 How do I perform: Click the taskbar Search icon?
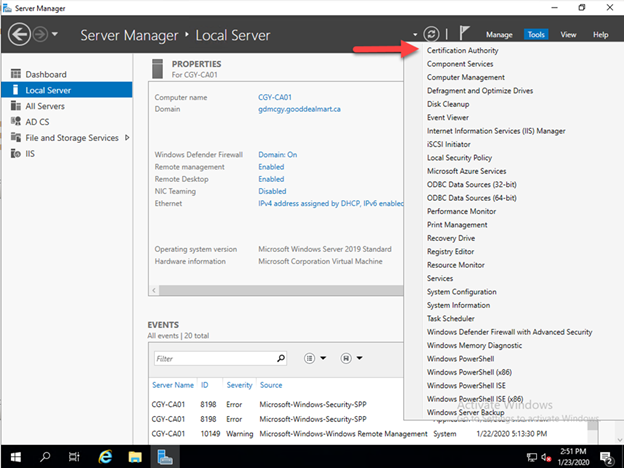click(45, 456)
